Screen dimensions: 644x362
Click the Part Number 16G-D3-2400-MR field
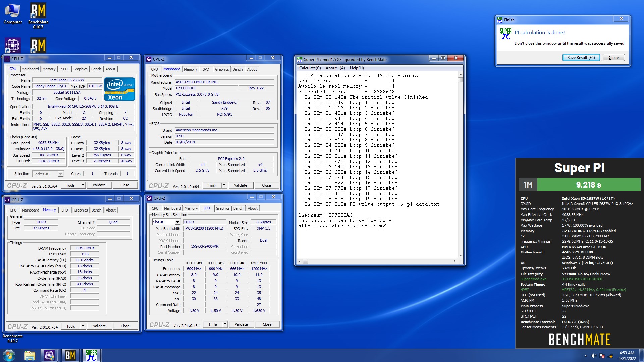[x=205, y=246]
